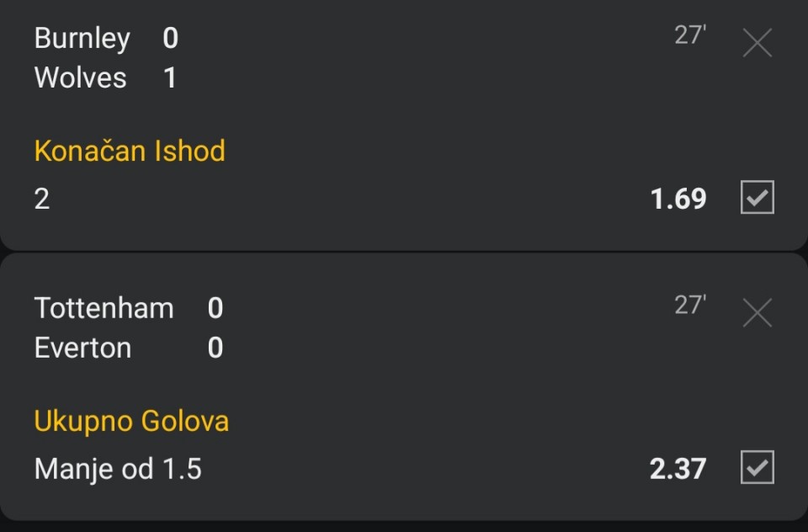Click the Burnley score of 0
The height and width of the screenshot is (532, 808).
pyautogui.click(x=171, y=38)
